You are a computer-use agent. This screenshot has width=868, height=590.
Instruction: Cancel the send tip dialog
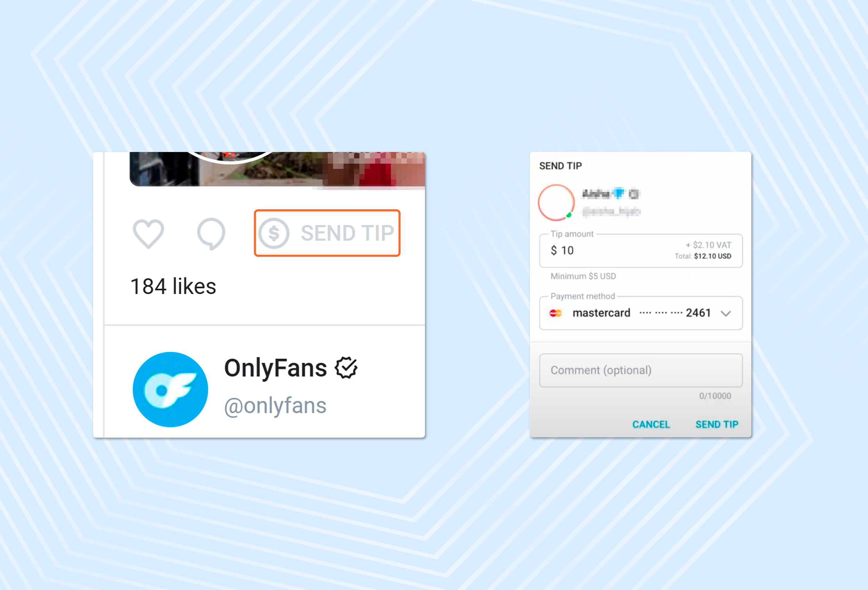(x=651, y=424)
